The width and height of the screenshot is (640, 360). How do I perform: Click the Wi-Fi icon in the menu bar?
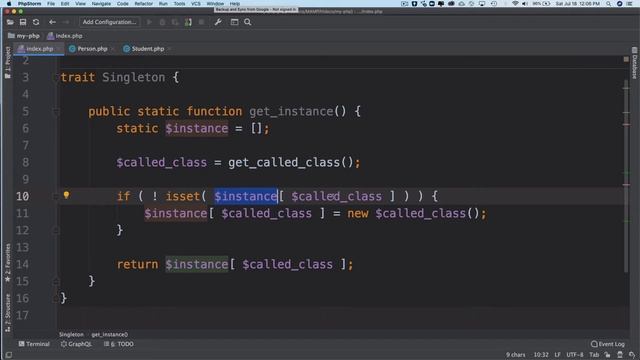click(x=515, y=4)
